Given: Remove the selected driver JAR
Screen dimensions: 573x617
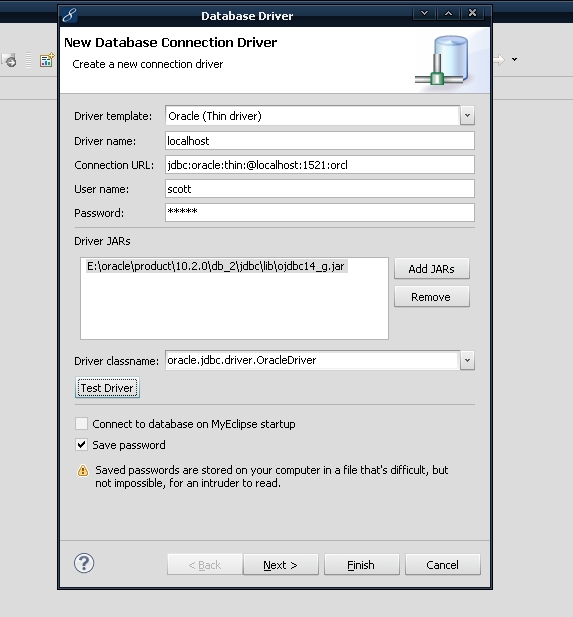Looking at the screenshot, I should point(432,297).
